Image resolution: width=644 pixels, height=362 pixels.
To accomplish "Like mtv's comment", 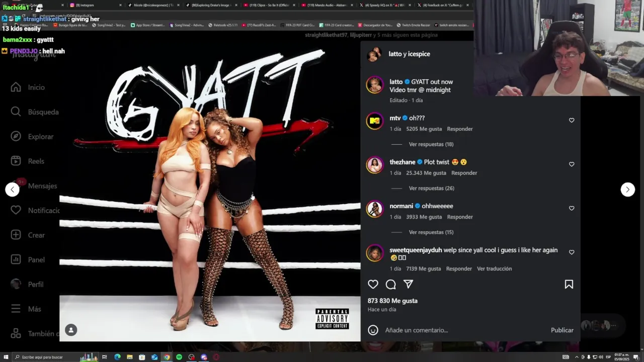I will pos(572,120).
